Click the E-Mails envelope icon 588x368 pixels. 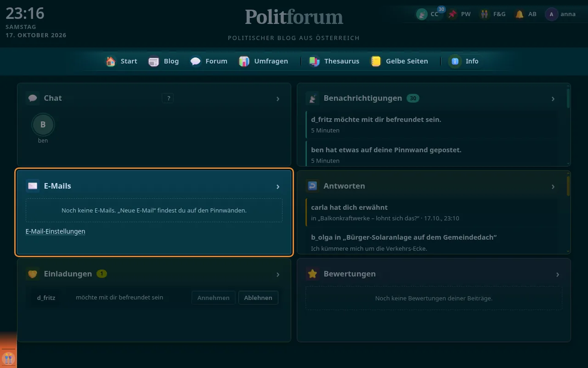click(33, 186)
